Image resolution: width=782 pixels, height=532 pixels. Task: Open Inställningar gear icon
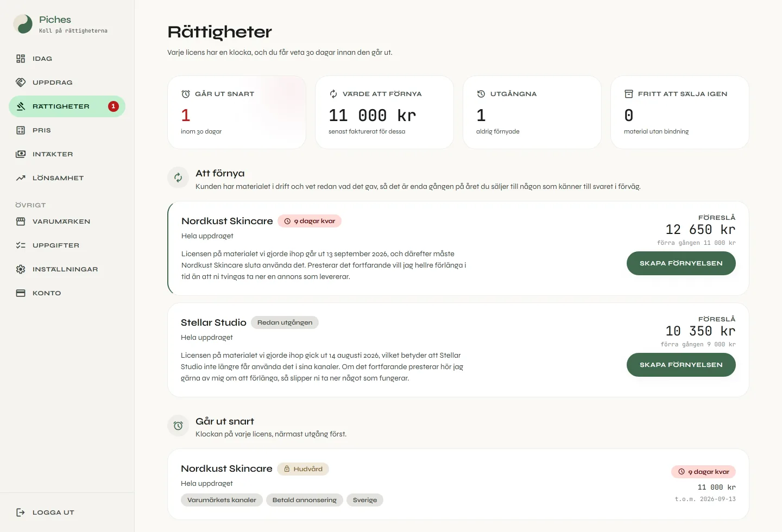pyautogui.click(x=21, y=269)
